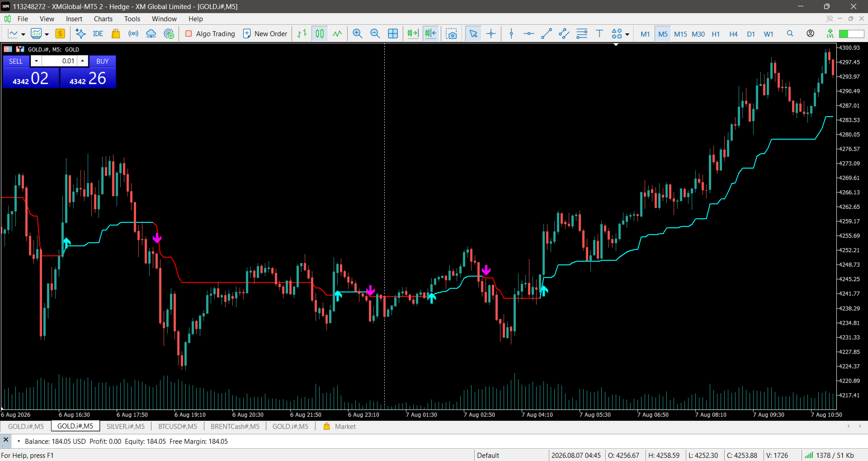Click SELL at 4342.02
This screenshot has width=868, height=461.
pyautogui.click(x=31, y=78)
